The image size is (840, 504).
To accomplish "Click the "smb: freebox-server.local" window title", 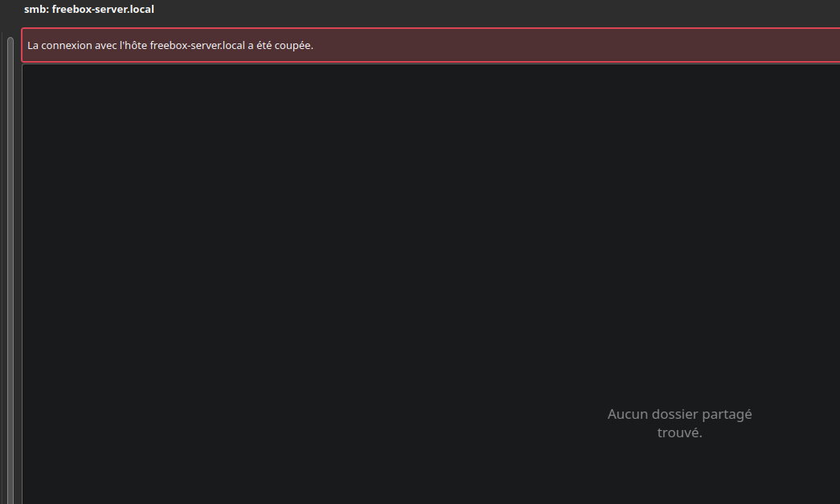I will coord(88,10).
